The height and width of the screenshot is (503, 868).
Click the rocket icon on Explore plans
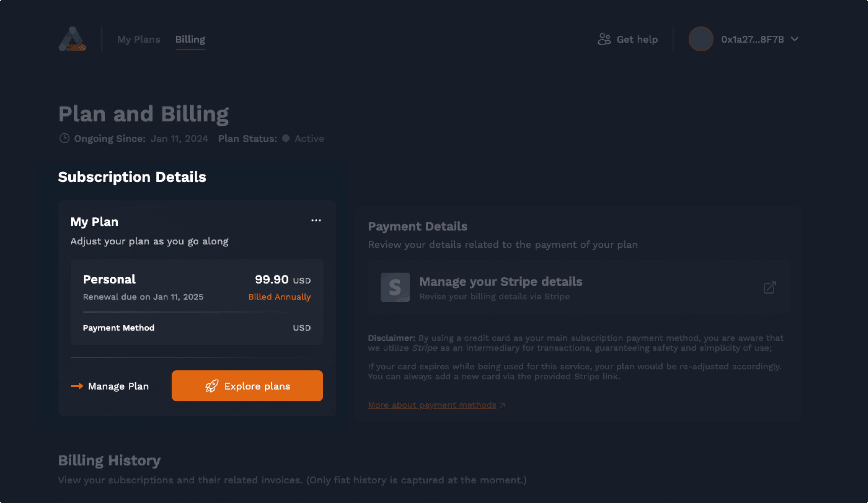(212, 386)
